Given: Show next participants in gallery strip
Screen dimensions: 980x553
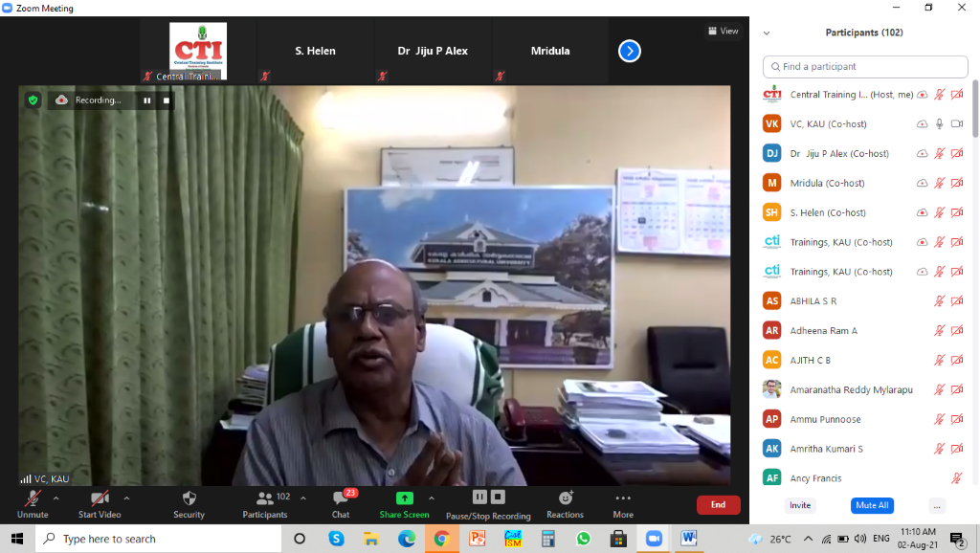Looking at the screenshot, I should (630, 52).
